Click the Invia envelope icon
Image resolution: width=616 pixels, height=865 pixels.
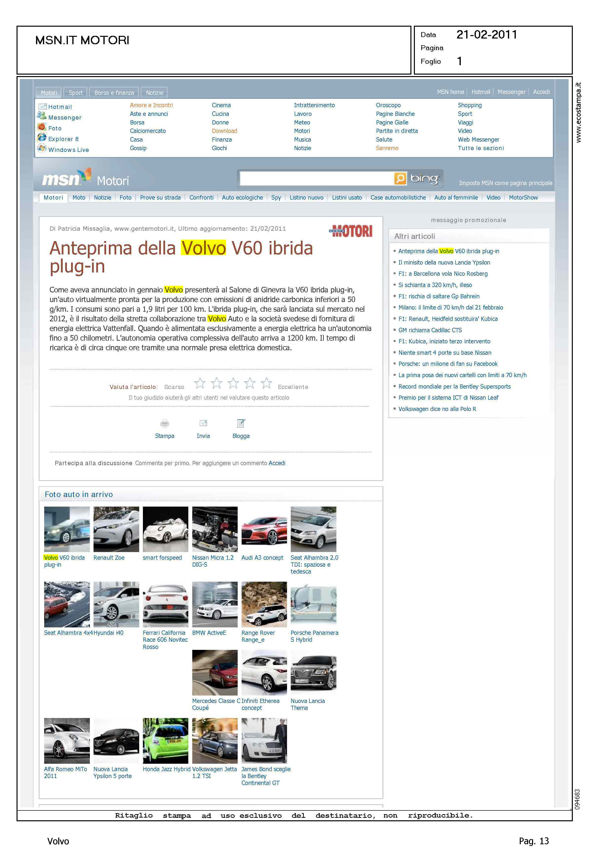point(203,423)
